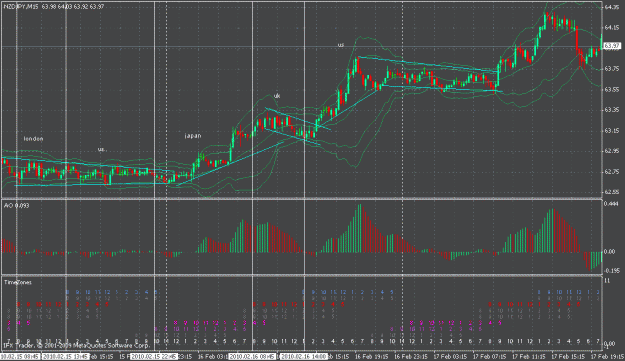This screenshot has height=361, width=625.
Task: Click the 2010.02.16 14:00 vertical line date tag
Action: click(x=304, y=357)
